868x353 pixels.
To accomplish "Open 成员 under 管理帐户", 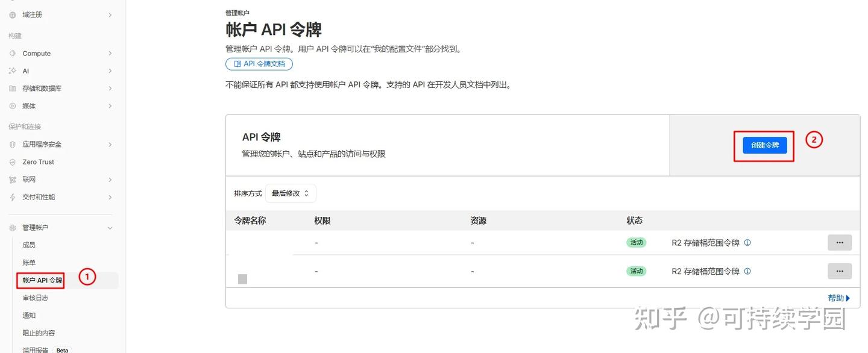I will point(29,245).
